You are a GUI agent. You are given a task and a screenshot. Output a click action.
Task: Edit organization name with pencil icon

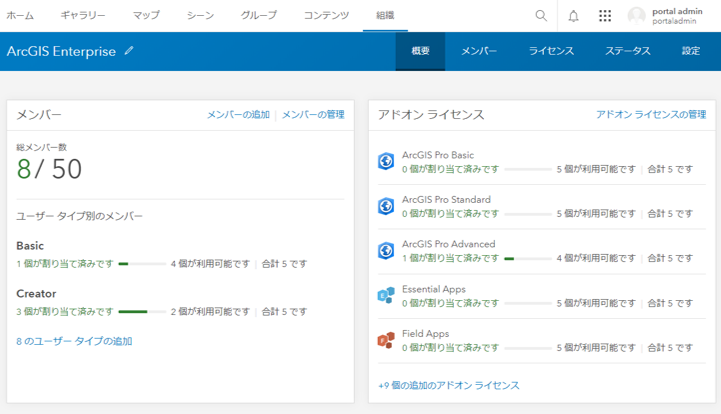pos(129,51)
